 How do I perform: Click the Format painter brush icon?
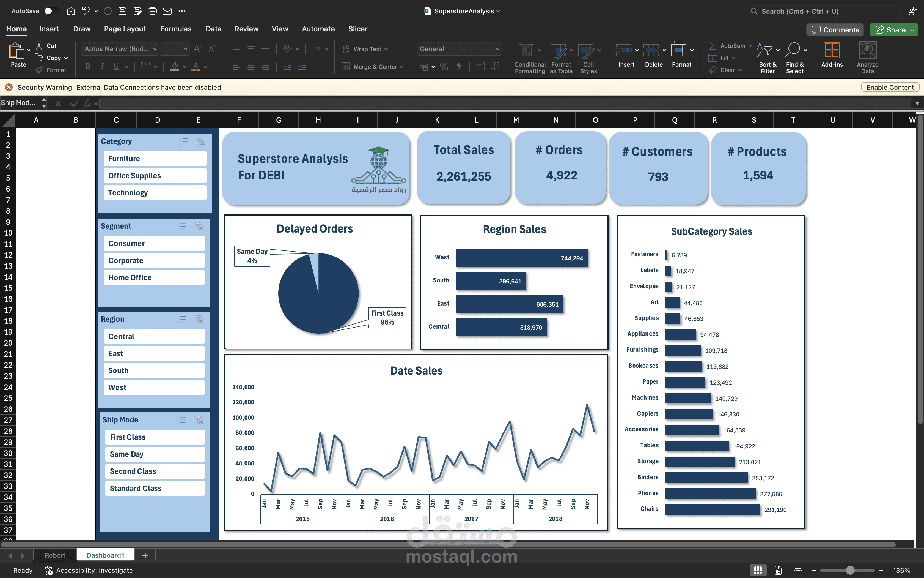(x=39, y=70)
